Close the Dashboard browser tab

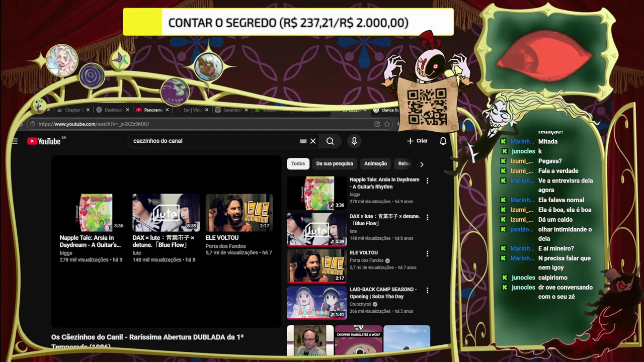(127, 110)
